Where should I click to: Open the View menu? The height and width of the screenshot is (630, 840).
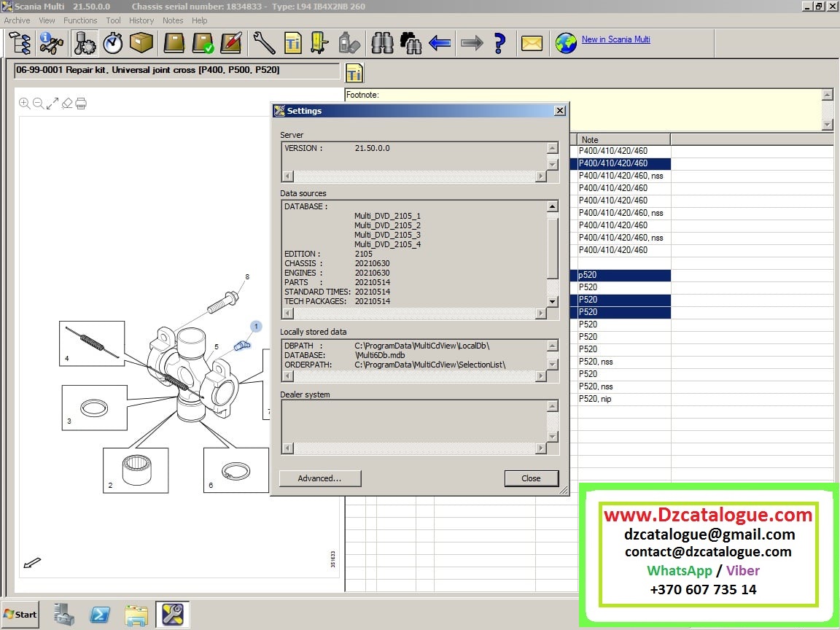pos(47,20)
